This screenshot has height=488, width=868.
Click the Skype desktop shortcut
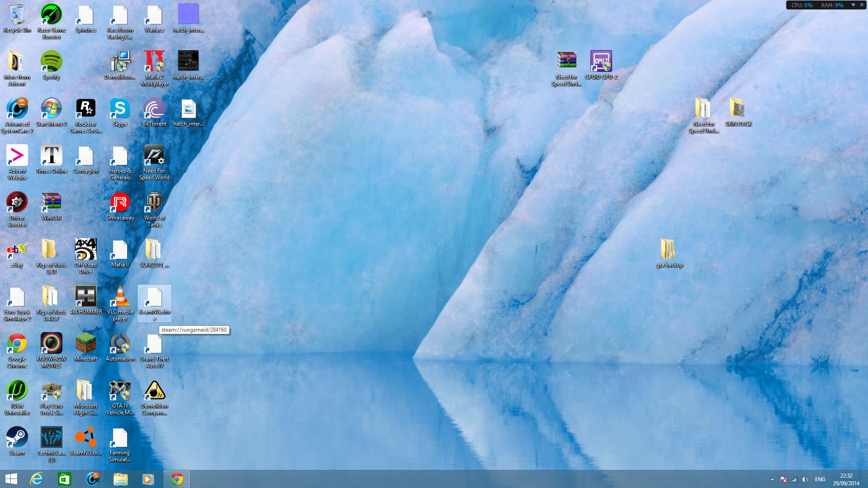point(120,113)
